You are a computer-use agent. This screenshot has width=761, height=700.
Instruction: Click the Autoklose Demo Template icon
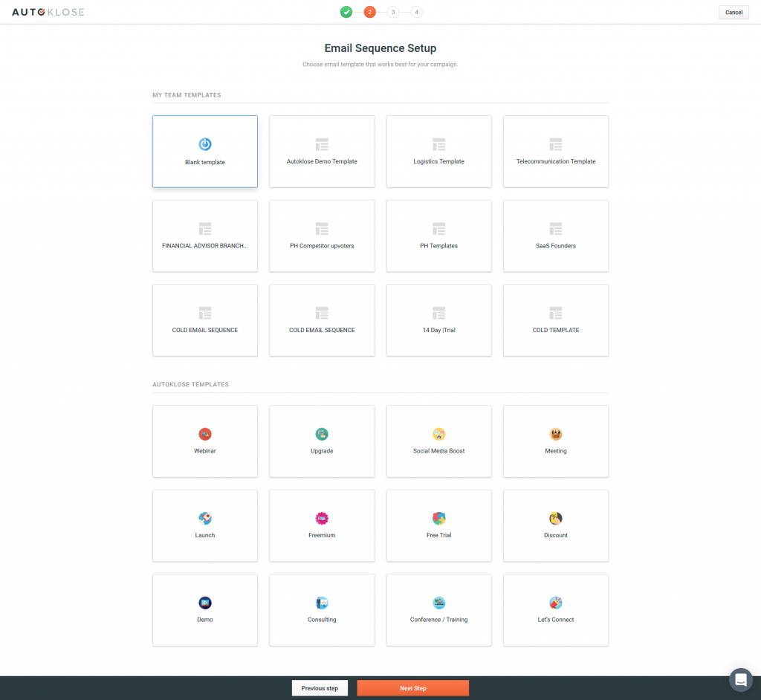pos(322,144)
